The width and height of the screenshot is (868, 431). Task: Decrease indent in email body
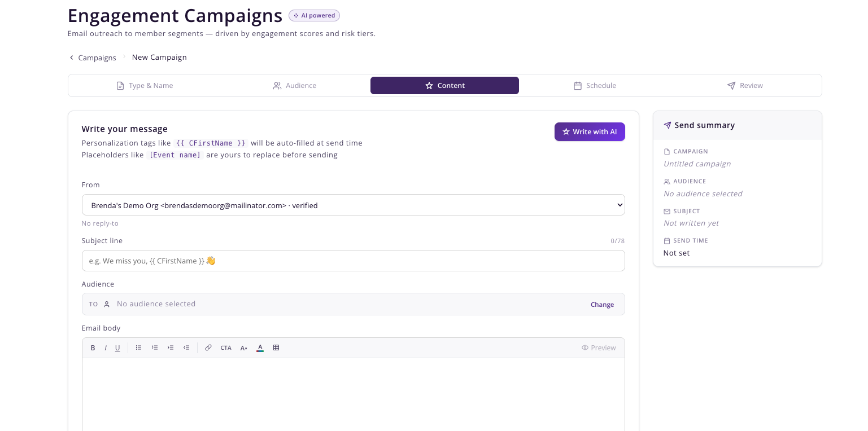[186, 348]
